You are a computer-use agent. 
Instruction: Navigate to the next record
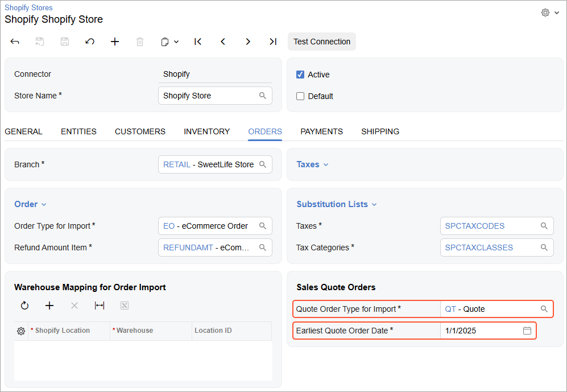[x=248, y=42]
